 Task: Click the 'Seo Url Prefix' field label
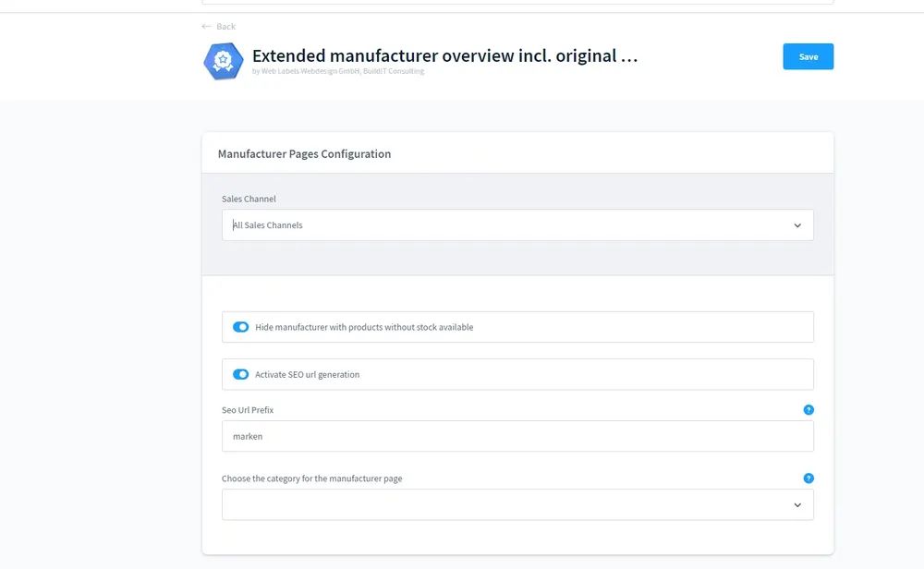248,410
